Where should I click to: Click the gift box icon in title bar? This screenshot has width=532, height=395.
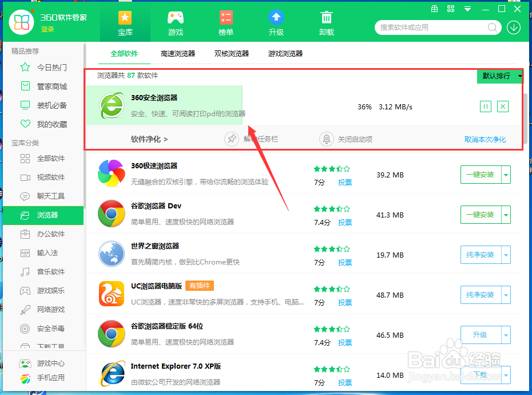[x=434, y=9]
